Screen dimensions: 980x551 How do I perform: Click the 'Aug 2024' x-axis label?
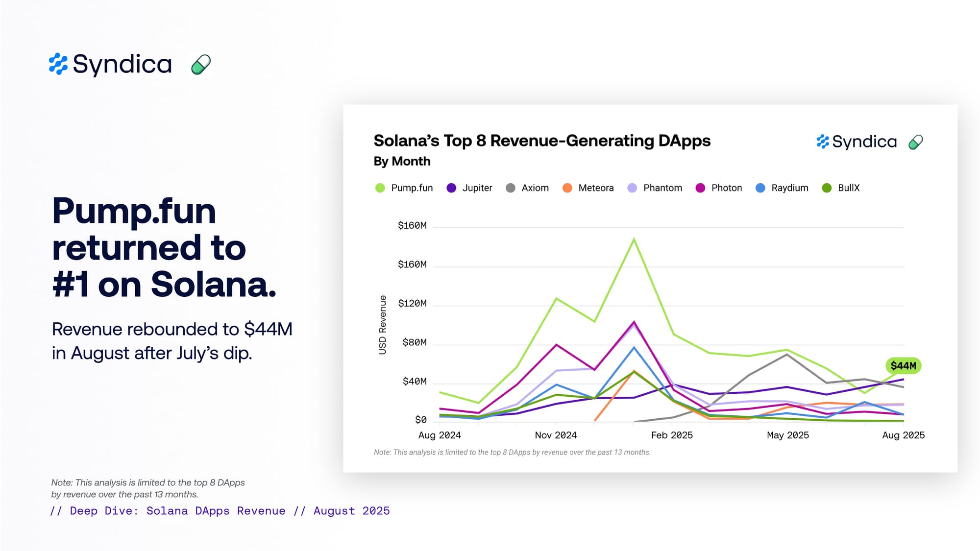pyautogui.click(x=440, y=435)
